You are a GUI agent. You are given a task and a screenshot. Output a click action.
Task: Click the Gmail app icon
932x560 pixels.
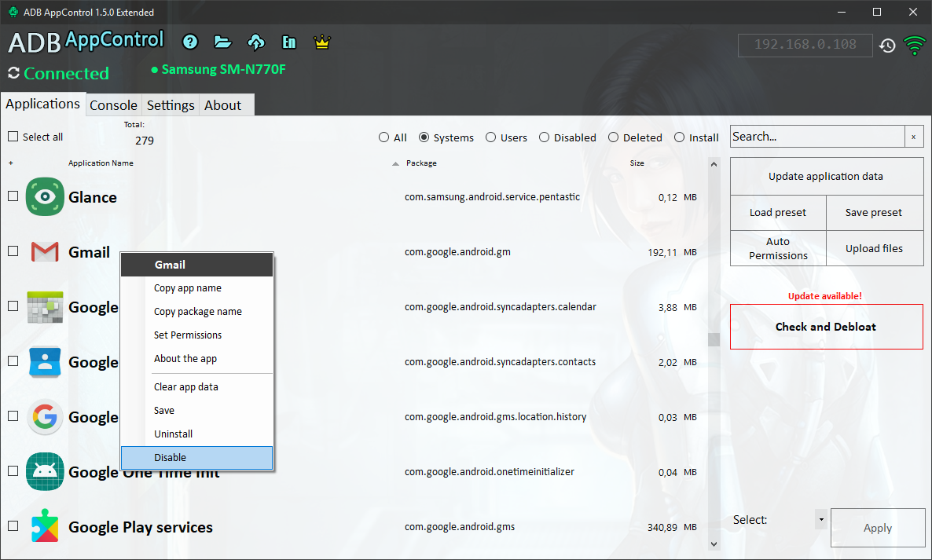45,252
